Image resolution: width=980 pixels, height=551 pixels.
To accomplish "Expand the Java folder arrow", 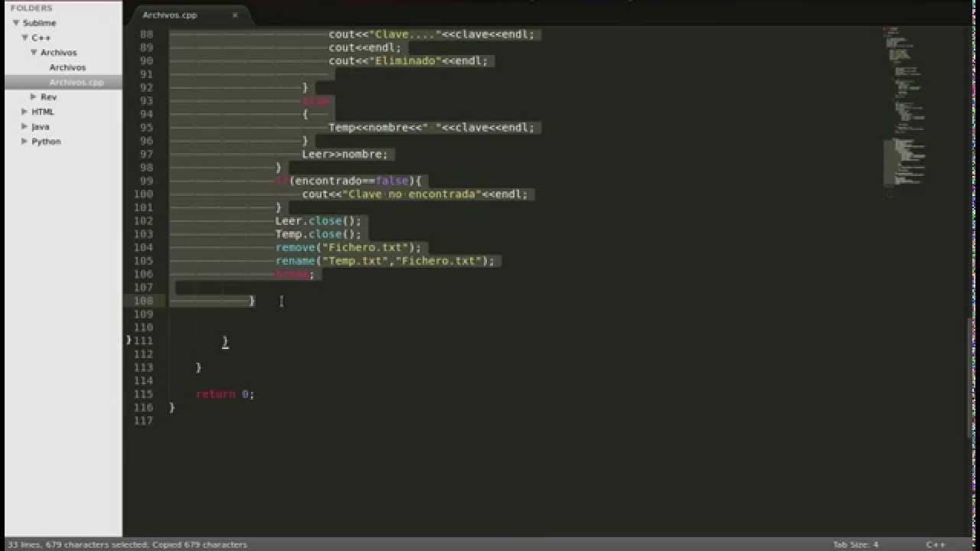I will click(24, 126).
